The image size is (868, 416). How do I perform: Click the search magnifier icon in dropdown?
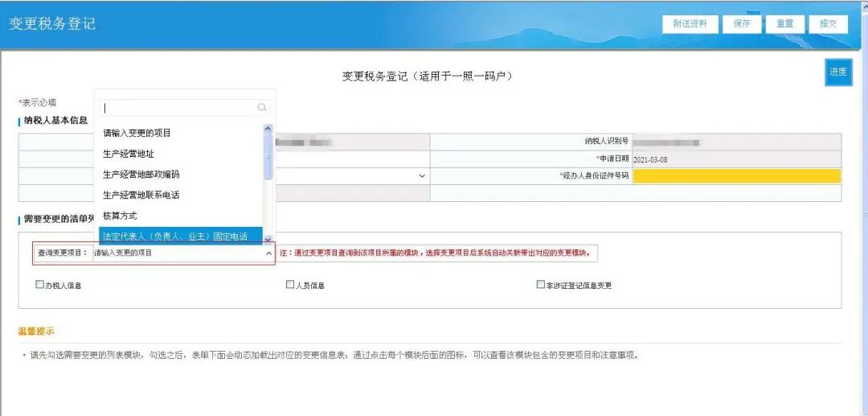click(x=262, y=108)
